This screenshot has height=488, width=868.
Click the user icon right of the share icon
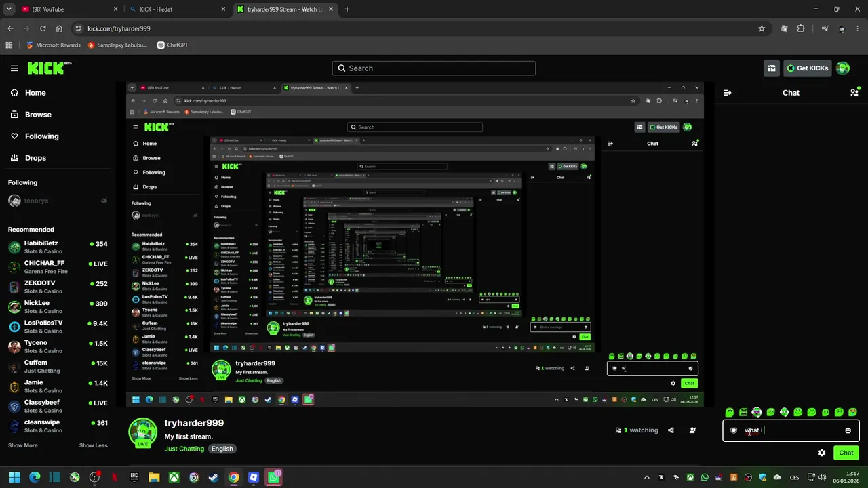pyautogui.click(x=692, y=430)
